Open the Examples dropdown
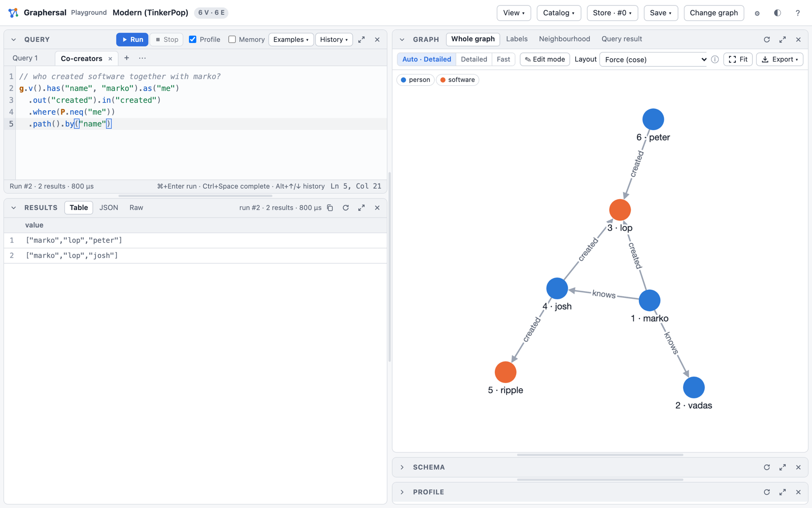 [x=291, y=40]
